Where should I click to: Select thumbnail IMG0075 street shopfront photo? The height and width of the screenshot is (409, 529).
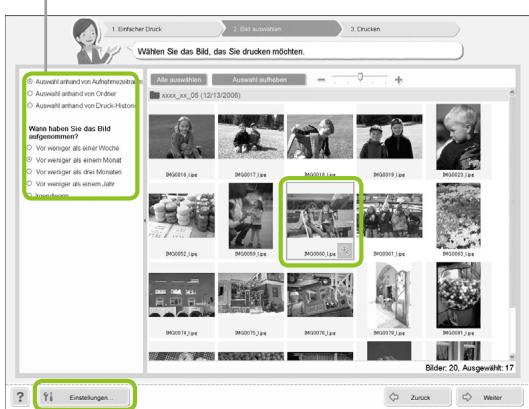251,295
